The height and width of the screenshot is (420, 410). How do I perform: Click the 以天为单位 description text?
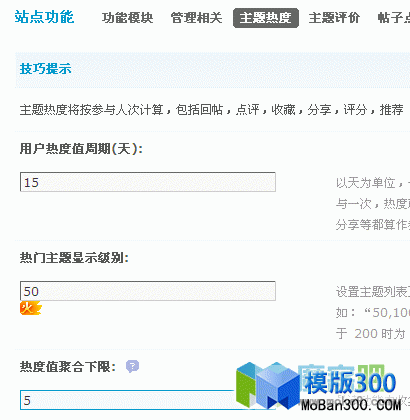click(x=366, y=183)
